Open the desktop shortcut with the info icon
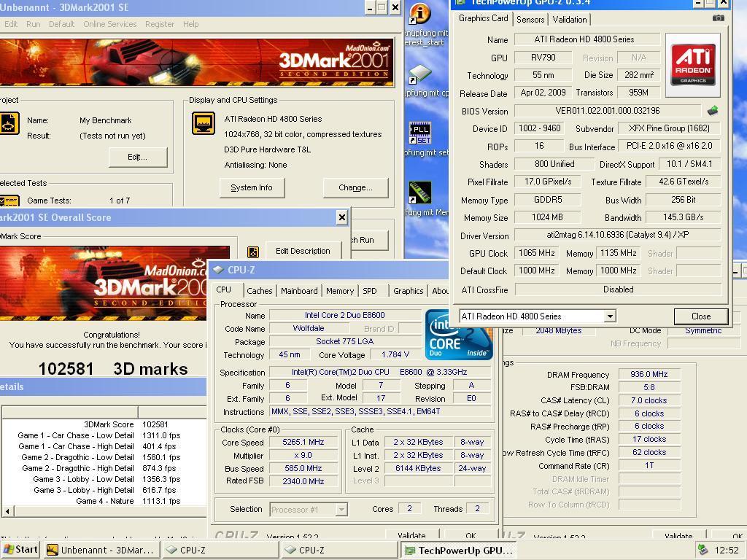747x560 pixels. coord(419,13)
